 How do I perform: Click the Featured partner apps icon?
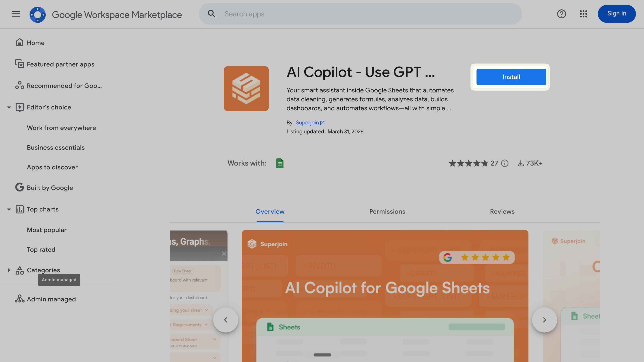pos(19,64)
